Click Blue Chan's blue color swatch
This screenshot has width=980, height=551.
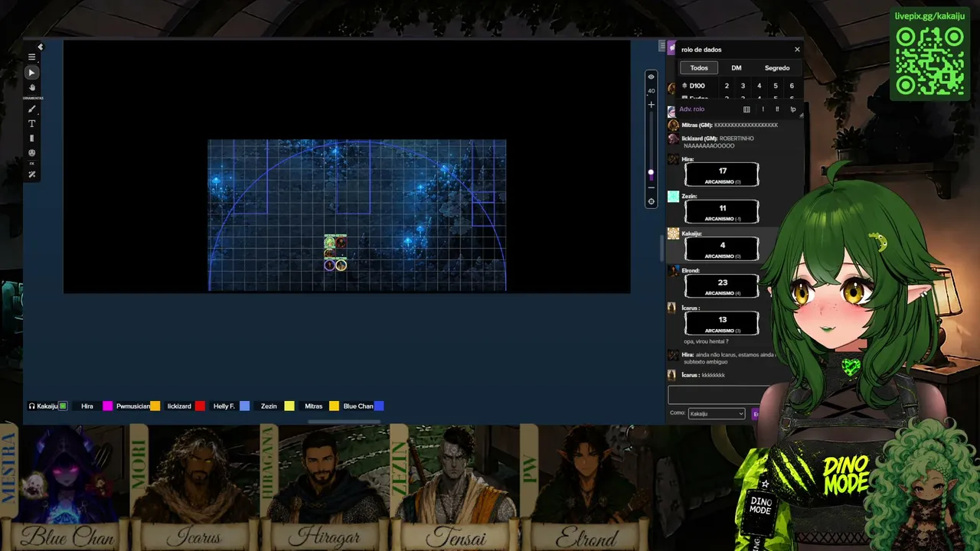(379, 406)
